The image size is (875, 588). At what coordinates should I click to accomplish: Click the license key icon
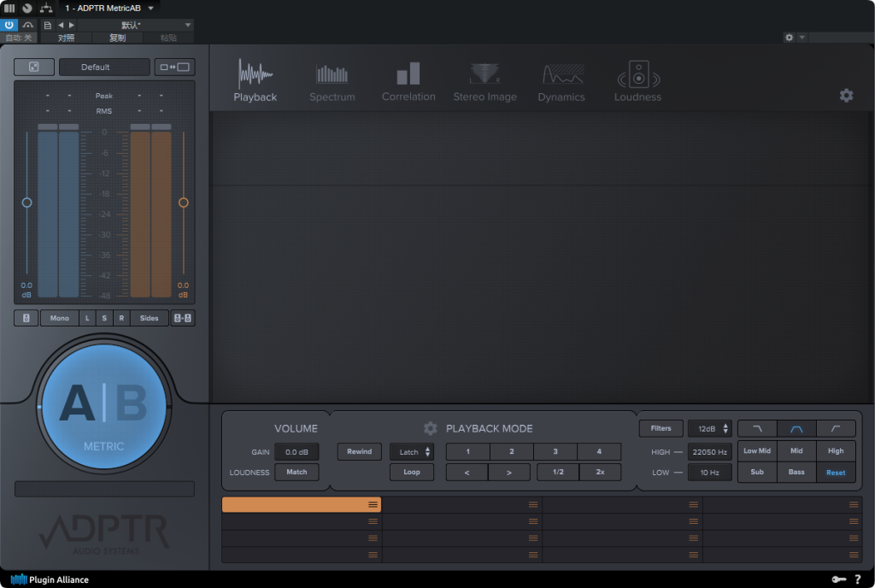[x=839, y=579]
